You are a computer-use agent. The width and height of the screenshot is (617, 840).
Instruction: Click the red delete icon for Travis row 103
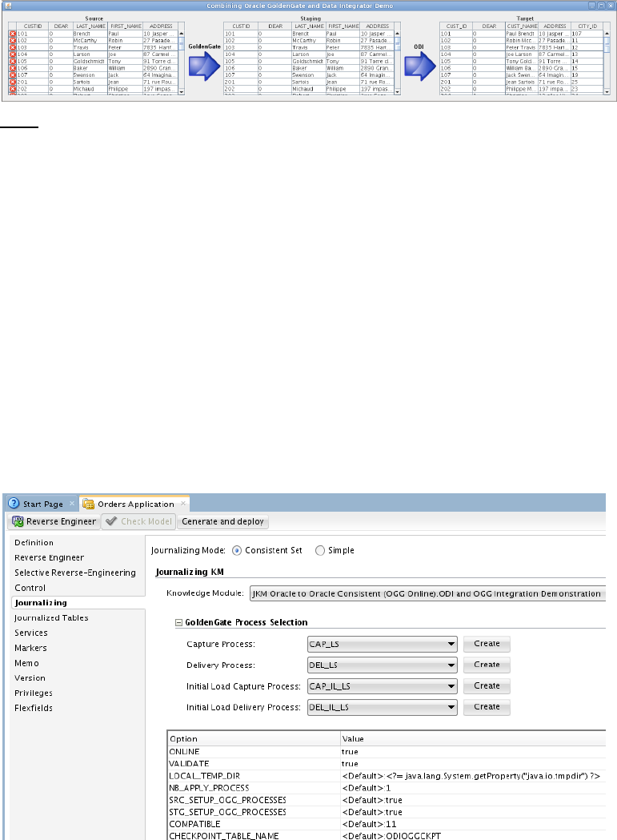click(13, 48)
